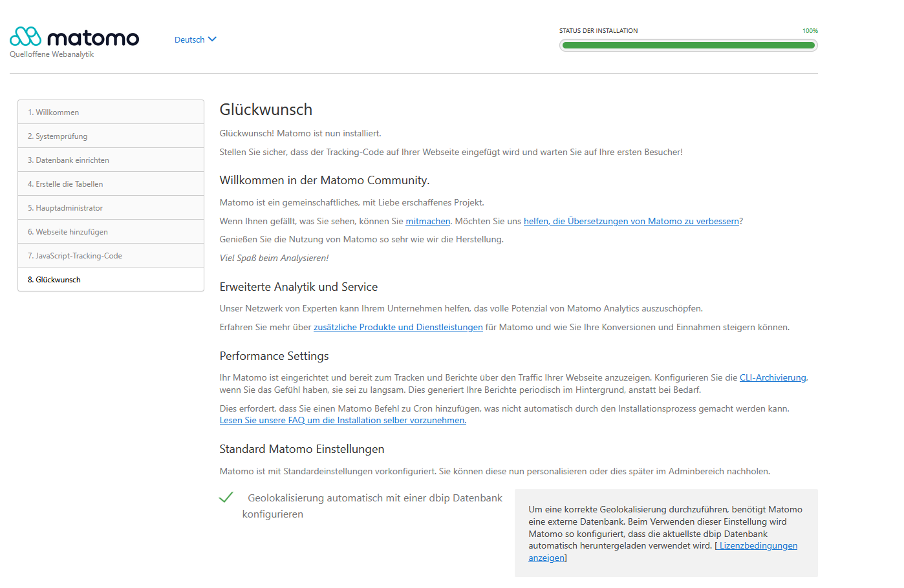Click the 'Glückwunsch' heading
This screenshot has height=588, width=904.
tap(266, 109)
